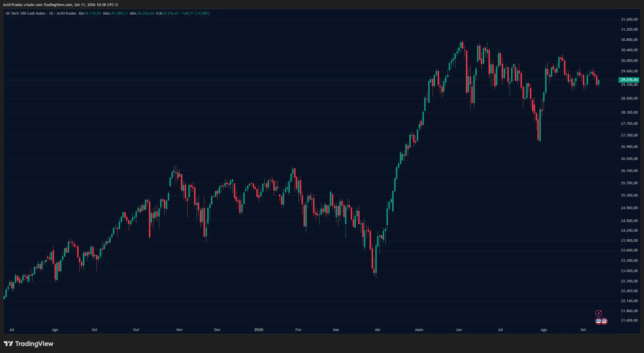Click the '24.200,00' price axis label
The image size is (644, 353).
tap(629, 231)
